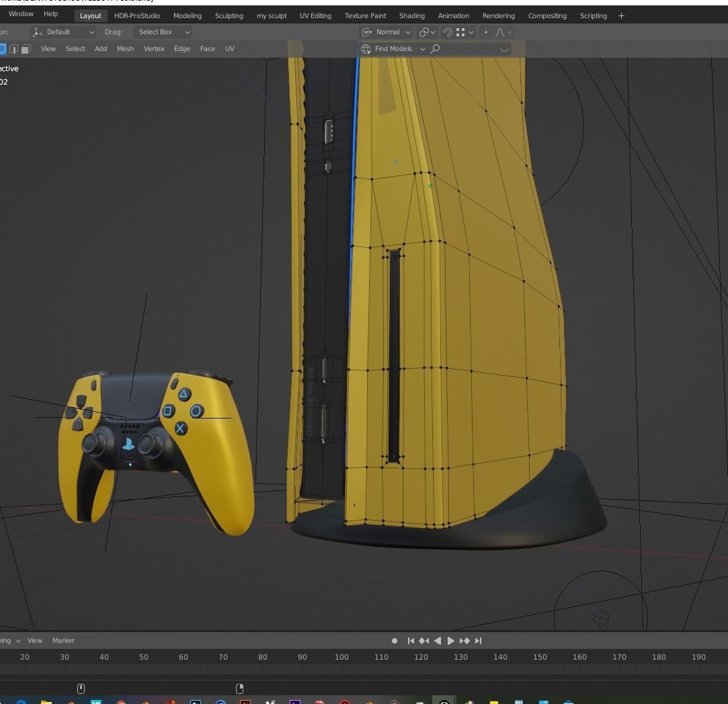The height and width of the screenshot is (704, 728).
Task: Open the Help menu
Action: pyautogui.click(x=50, y=14)
